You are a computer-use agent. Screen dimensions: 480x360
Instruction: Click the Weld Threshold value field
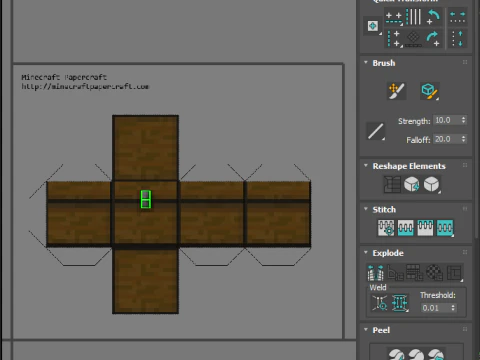(435, 308)
